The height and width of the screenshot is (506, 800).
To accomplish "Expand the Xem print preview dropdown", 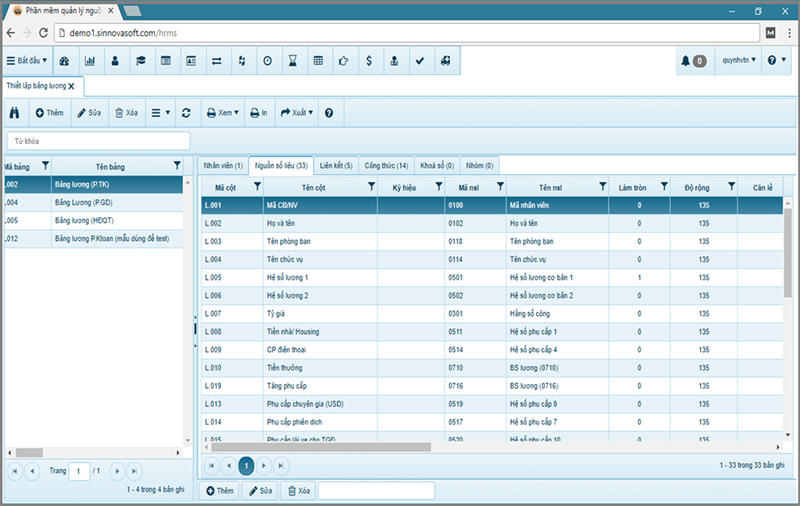I will [223, 113].
